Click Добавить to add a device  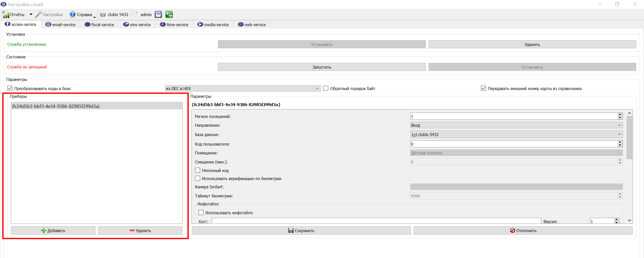pyautogui.click(x=53, y=231)
